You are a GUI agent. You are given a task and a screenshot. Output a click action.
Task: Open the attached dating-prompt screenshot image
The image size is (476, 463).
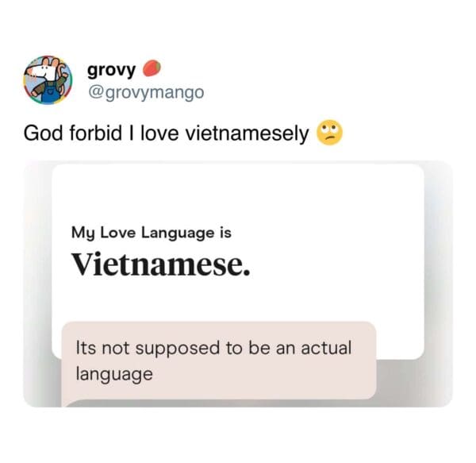coord(238,284)
